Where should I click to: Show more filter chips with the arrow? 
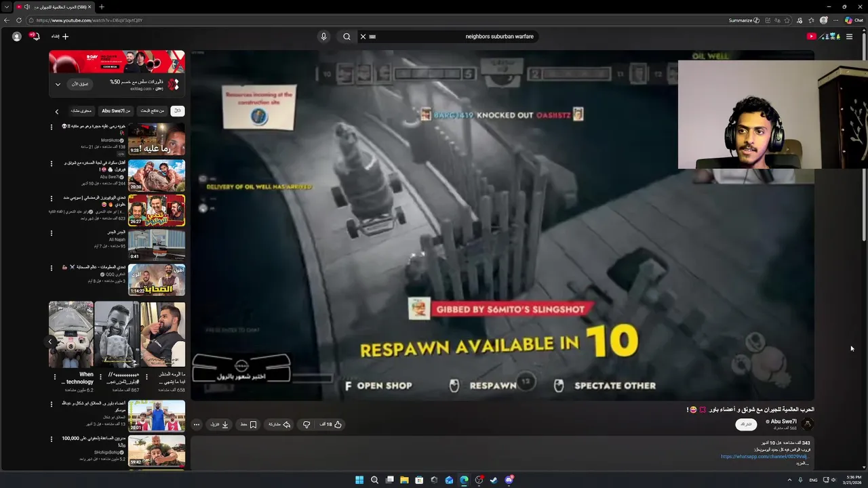(56, 111)
